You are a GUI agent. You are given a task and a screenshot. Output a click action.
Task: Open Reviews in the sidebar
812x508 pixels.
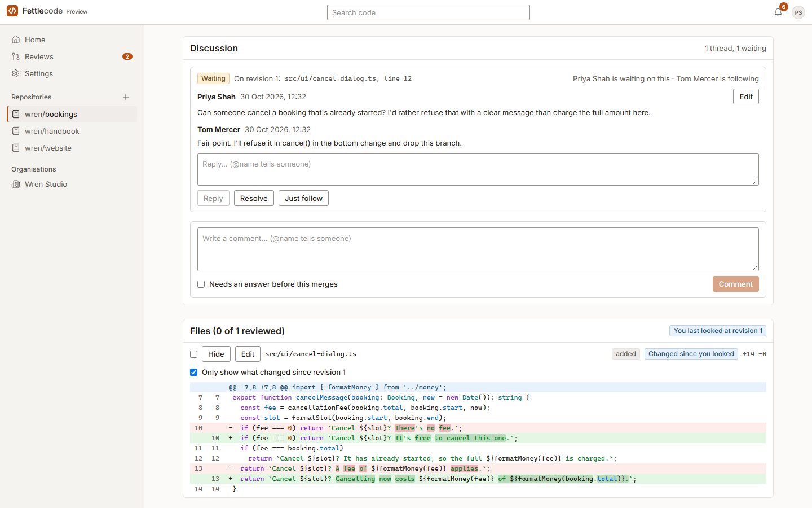tap(72, 56)
